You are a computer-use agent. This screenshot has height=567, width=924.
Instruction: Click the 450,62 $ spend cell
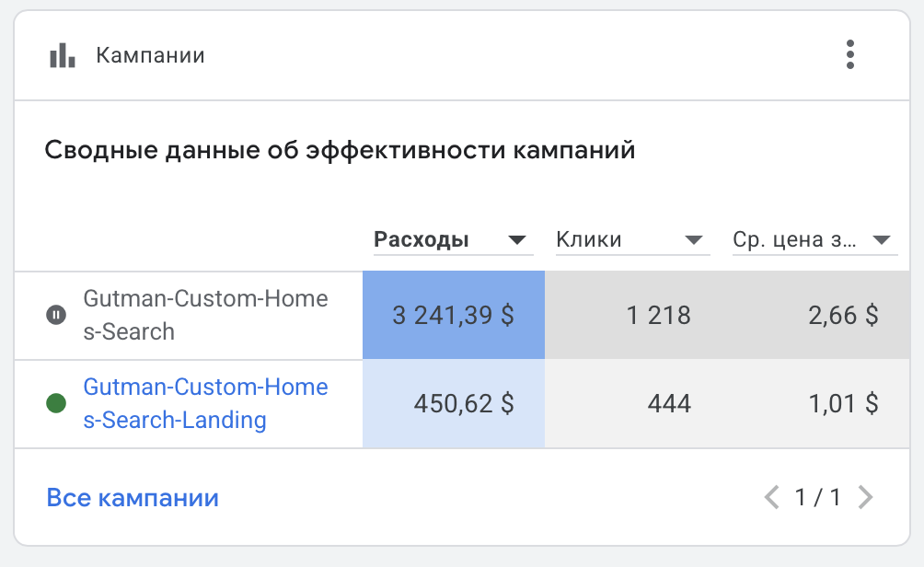(x=454, y=404)
